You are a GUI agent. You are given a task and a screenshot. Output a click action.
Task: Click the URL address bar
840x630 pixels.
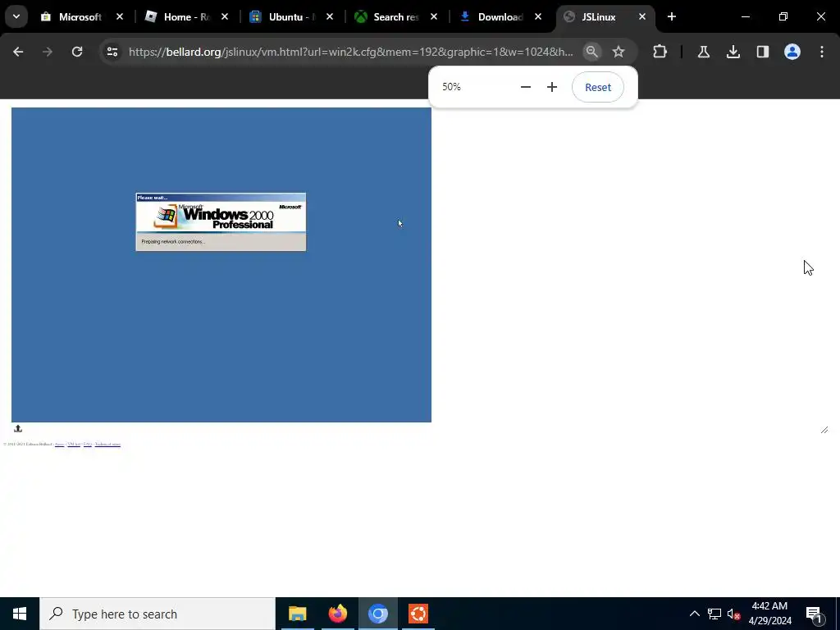tap(351, 52)
